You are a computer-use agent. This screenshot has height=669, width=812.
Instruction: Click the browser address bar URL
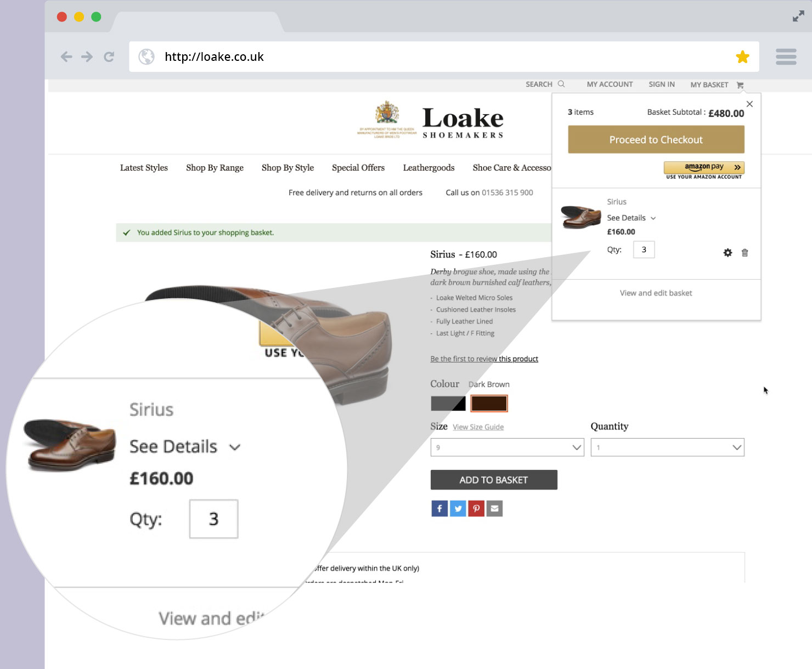214,56
